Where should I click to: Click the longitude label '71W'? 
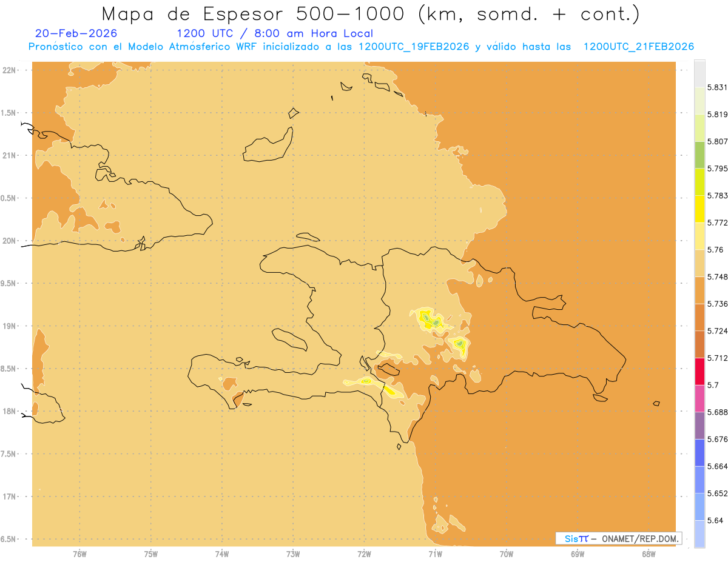[x=435, y=554]
